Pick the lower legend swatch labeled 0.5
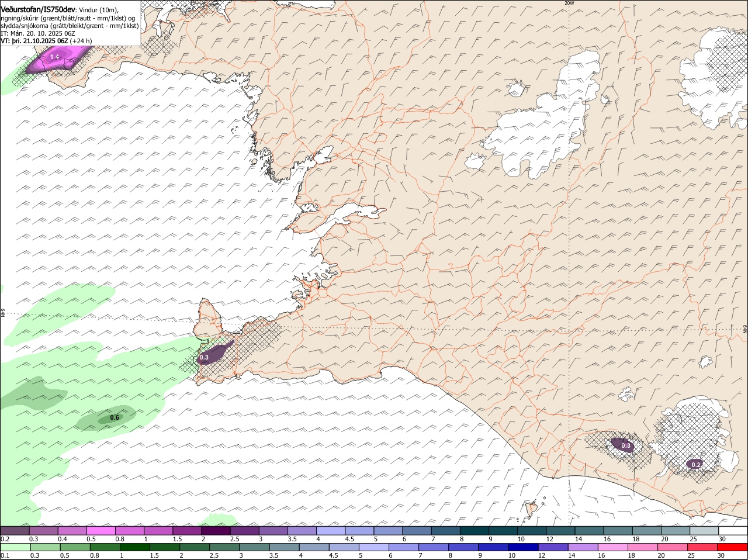This screenshot has height=560, width=748. tap(75, 547)
